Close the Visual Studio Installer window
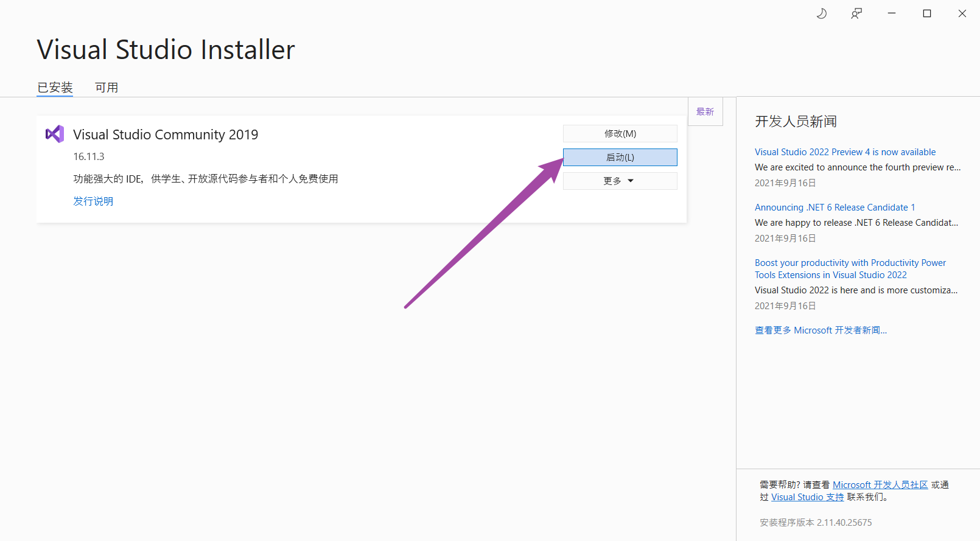This screenshot has width=980, height=541. click(x=962, y=13)
